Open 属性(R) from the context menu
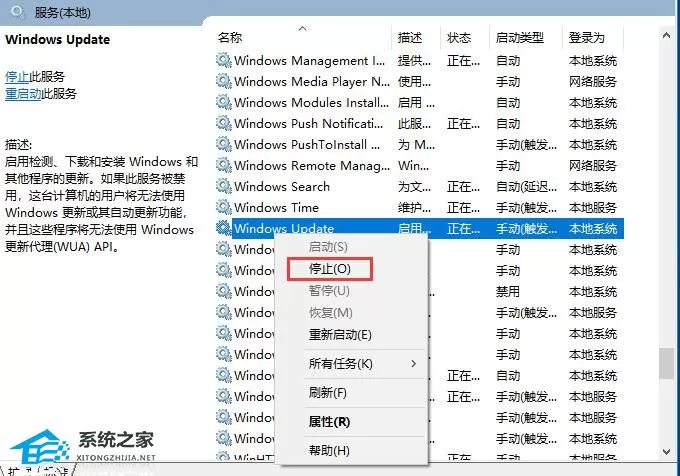Image resolution: width=680 pixels, height=476 pixels. pos(329,421)
